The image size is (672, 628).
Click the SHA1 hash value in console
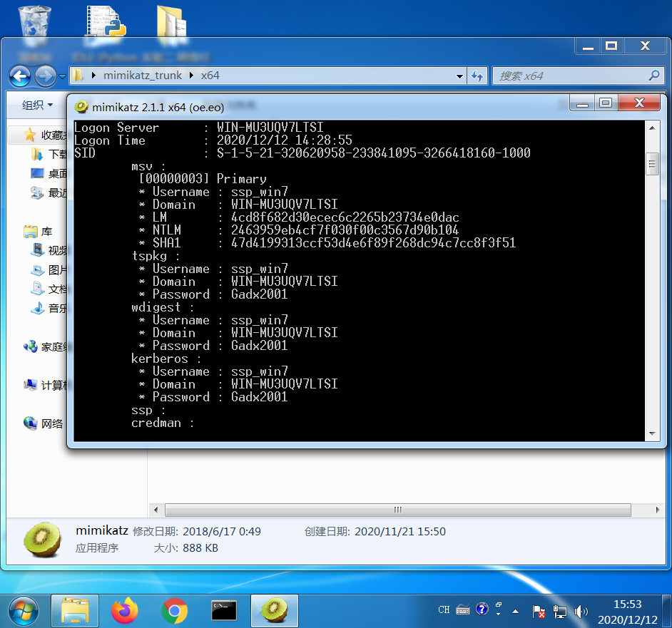click(x=373, y=243)
